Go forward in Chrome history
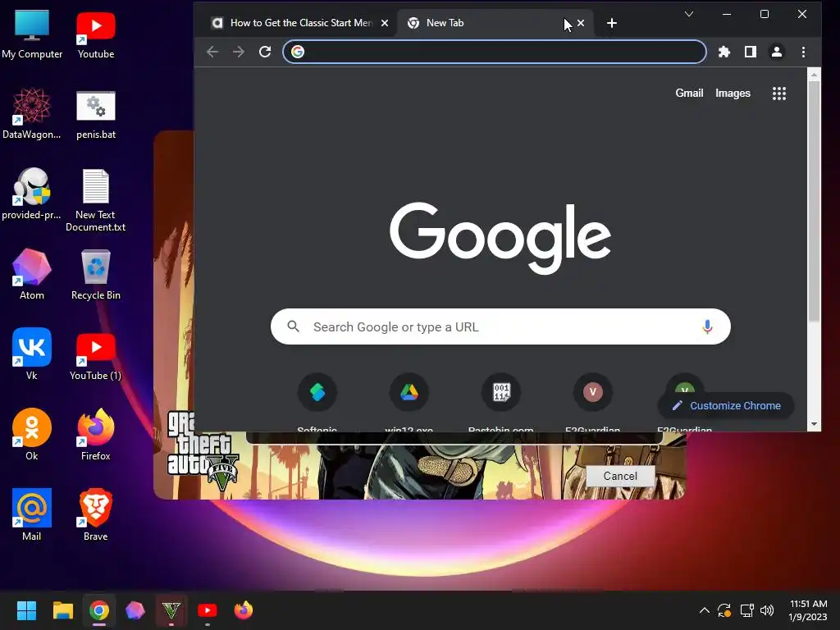Image resolution: width=840 pixels, height=630 pixels. pyautogui.click(x=239, y=52)
